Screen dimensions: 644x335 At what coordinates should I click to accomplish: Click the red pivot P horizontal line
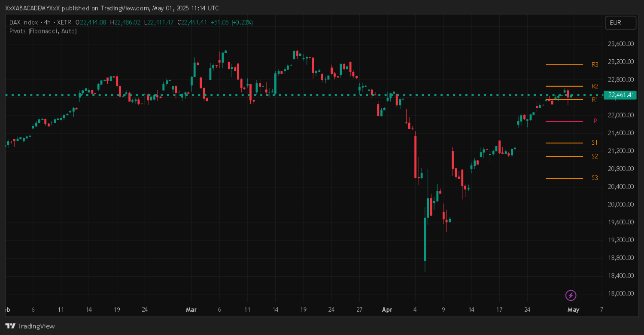coord(564,122)
